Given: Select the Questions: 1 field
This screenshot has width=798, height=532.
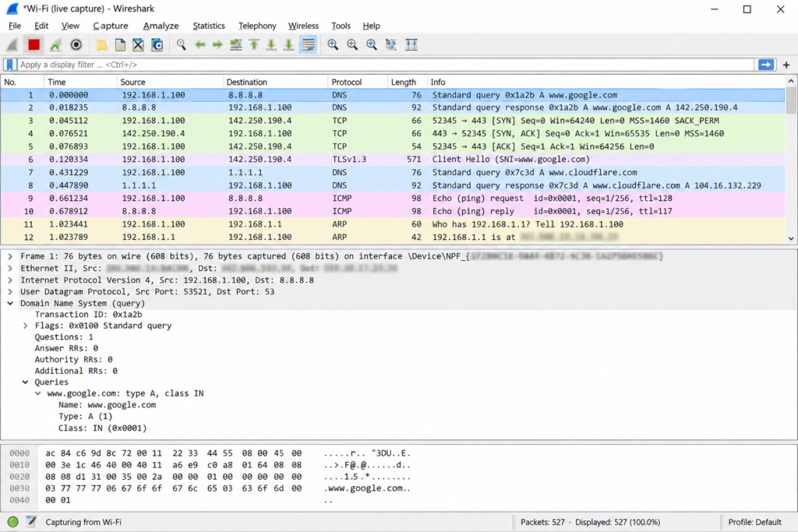Looking at the screenshot, I should tap(64, 336).
